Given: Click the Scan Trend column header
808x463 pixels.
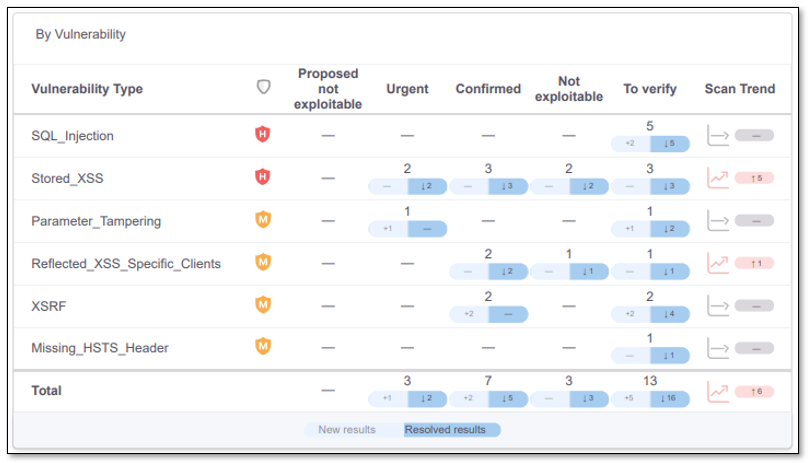Looking at the screenshot, I should 739,89.
